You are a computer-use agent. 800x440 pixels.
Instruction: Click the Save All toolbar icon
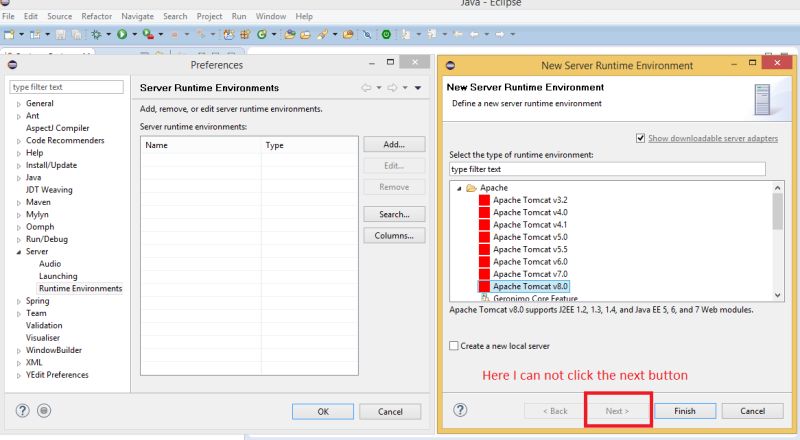pyautogui.click(x=76, y=34)
